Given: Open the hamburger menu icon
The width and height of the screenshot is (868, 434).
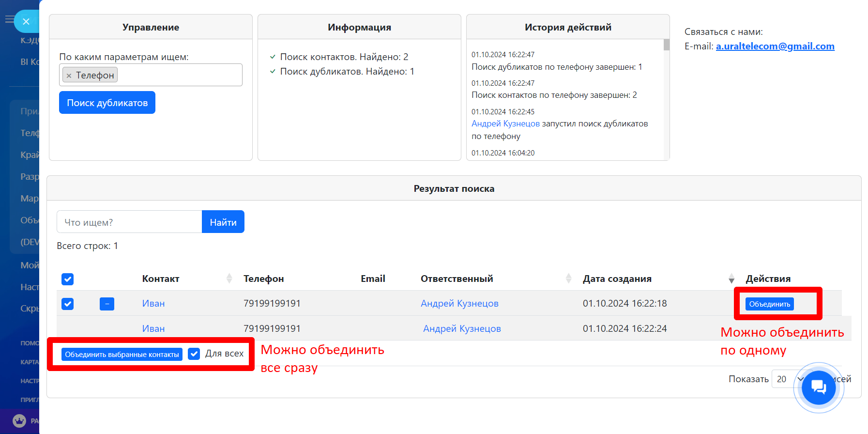Looking at the screenshot, I should click(9, 19).
